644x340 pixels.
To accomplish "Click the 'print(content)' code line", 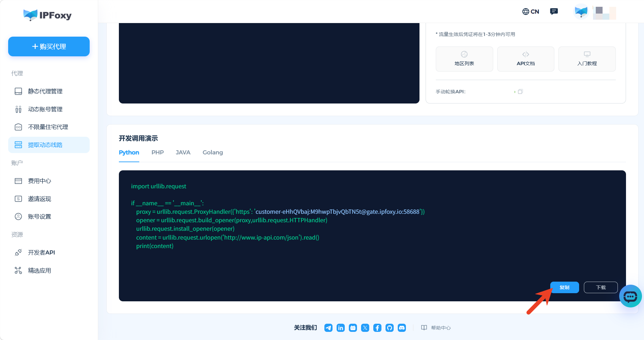I will point(155,246).
